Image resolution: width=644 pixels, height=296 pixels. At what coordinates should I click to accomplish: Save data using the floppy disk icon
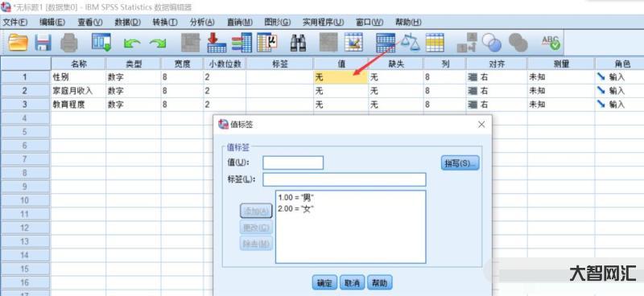click(x=43, y=43)
